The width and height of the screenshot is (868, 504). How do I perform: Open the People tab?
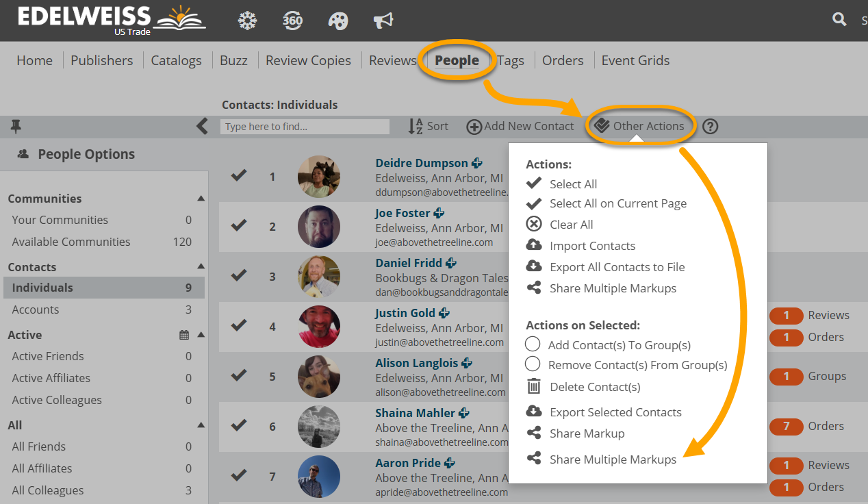tap(457, 60)
